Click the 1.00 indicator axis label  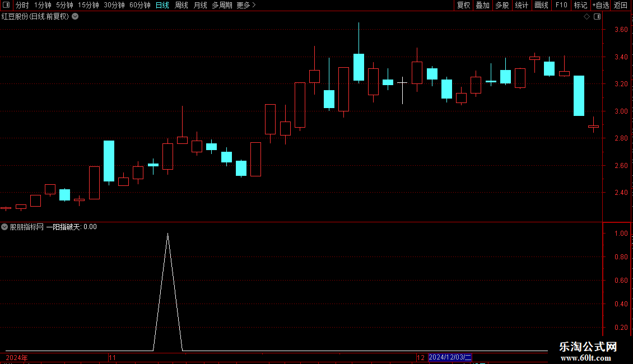pyautogui.click(x=621, y=234)
